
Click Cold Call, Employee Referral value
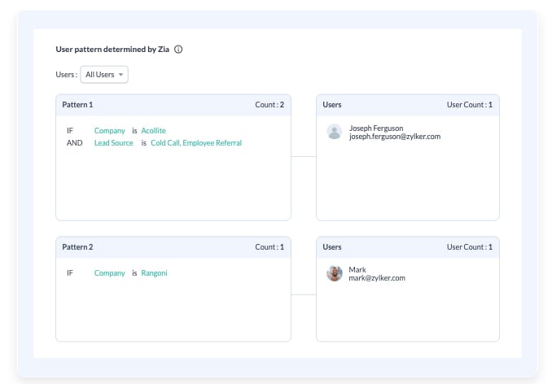[196, 143]
